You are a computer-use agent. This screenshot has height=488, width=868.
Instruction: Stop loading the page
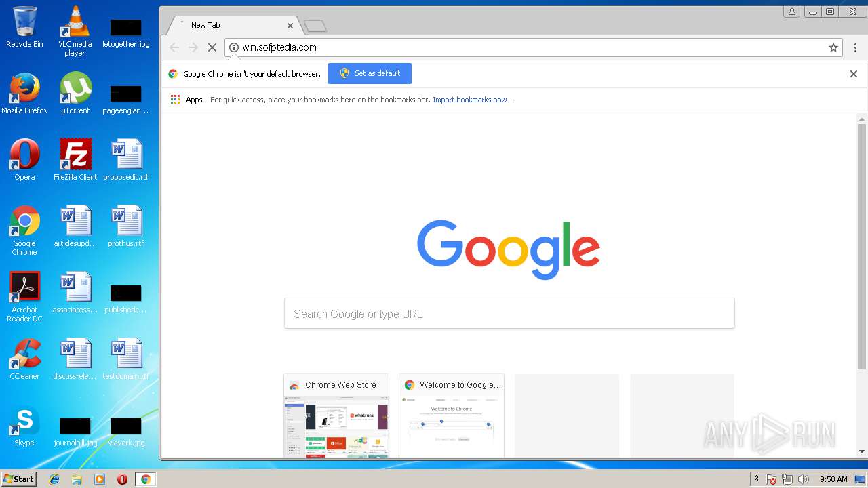click(x=212, y=47)
